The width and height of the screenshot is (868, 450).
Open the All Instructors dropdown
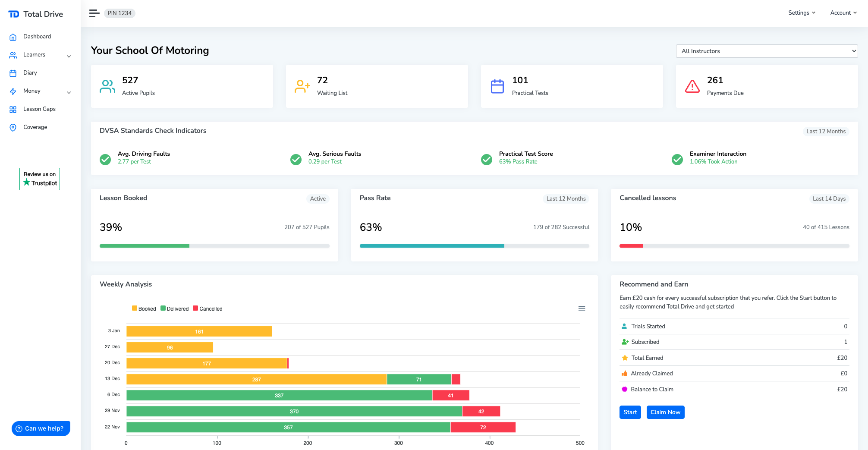pos(767,51)
